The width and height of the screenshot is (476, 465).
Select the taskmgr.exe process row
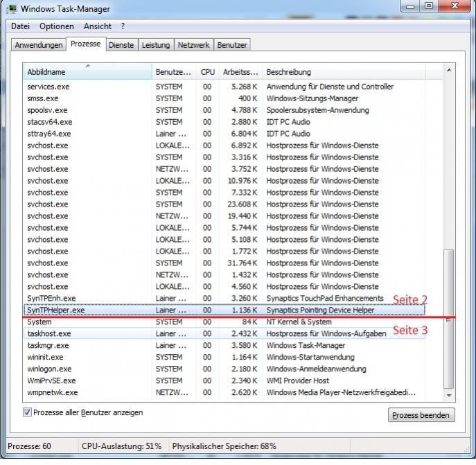pos(224,345)
